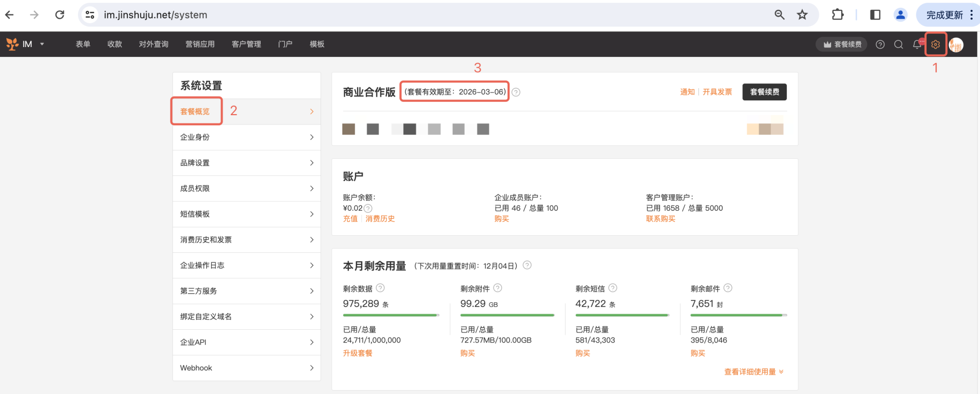Click the 消费历史 link under account balance

[380, 219]
